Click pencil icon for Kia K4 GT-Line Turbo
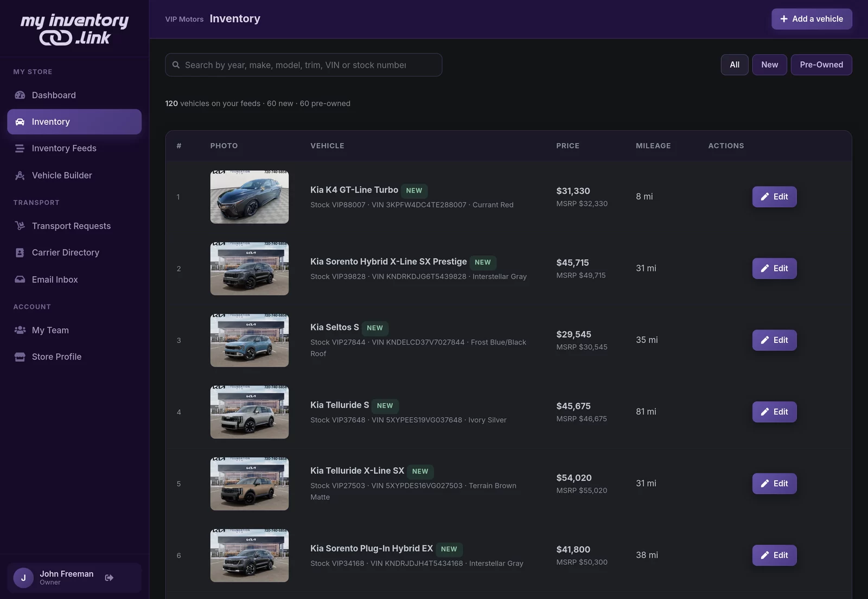This screenshot has height=599, width=868. [x=765, y=197]
